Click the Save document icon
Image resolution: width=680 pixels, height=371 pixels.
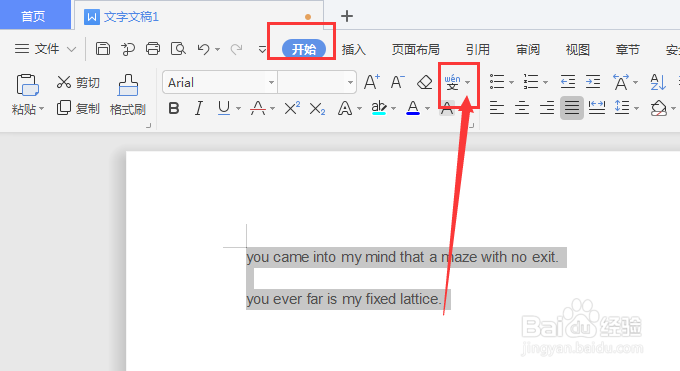tap(102, 49)
